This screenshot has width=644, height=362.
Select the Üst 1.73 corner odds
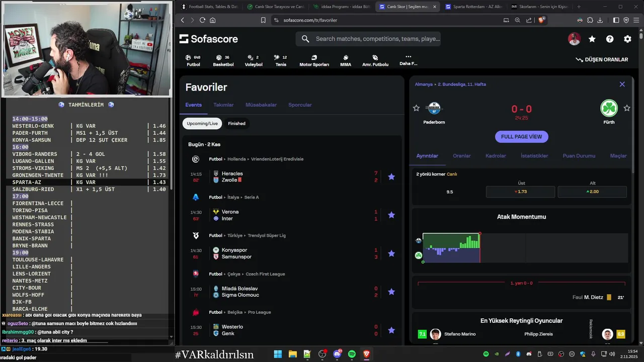pyautogui.click(x=520, y=192)
